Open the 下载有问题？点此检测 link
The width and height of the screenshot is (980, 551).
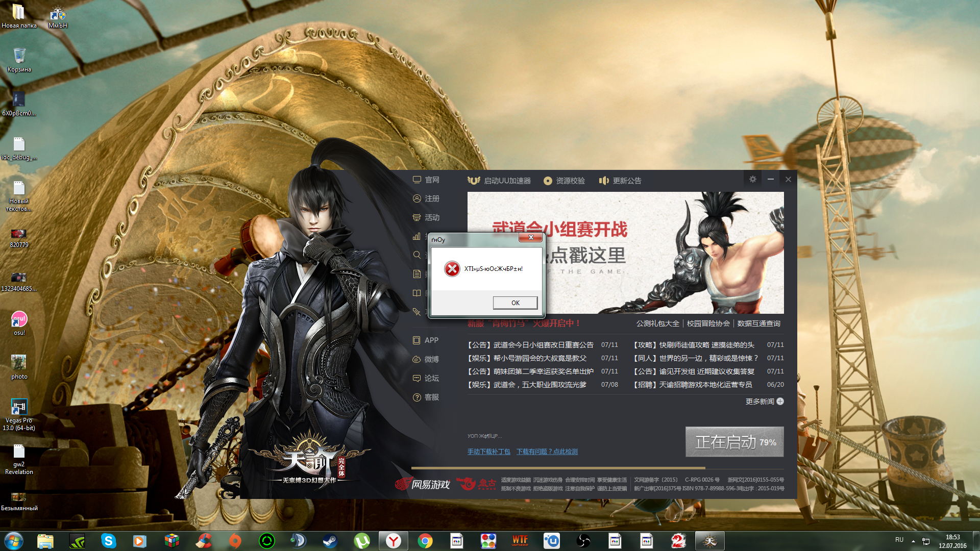[547, 452]
